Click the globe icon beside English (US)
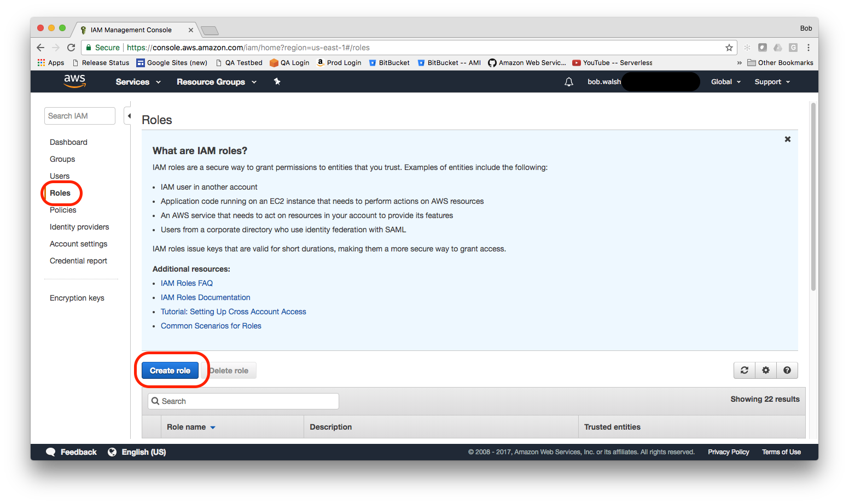The image size is (849, 504). [x=112, y=452]
